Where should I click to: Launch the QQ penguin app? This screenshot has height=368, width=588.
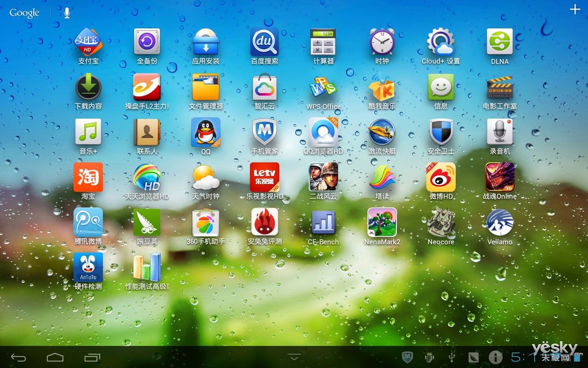(x=206, y=132)
